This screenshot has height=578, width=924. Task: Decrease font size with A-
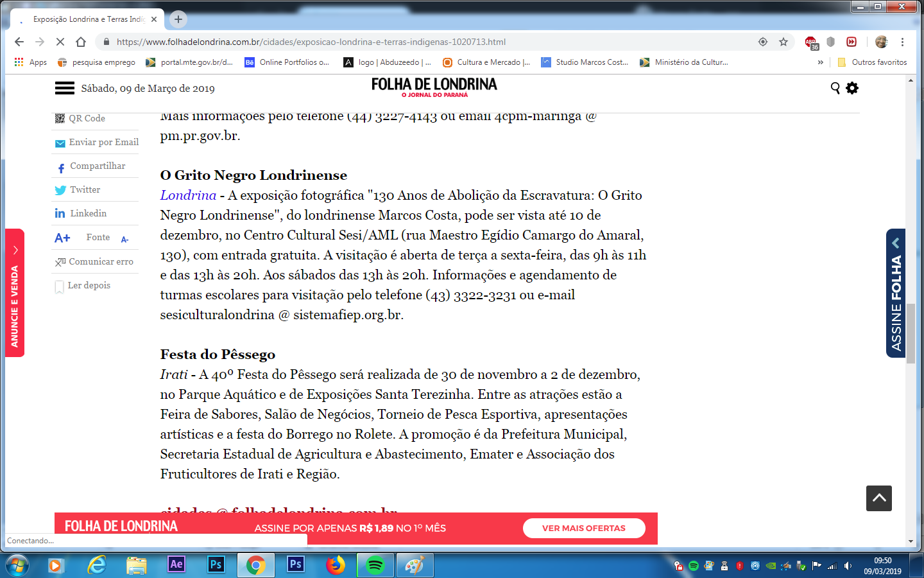(x=124, y=239)
